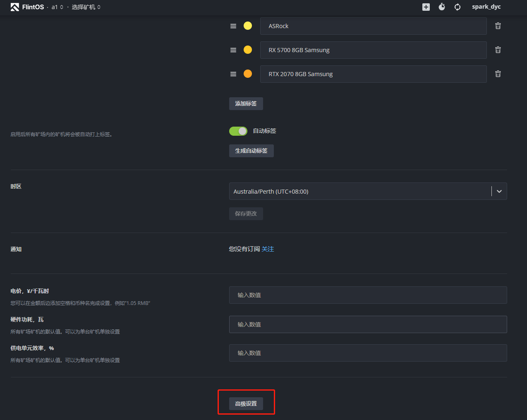Click the refresh icon in header
The image size is (527, 420).
pos(458,7)
